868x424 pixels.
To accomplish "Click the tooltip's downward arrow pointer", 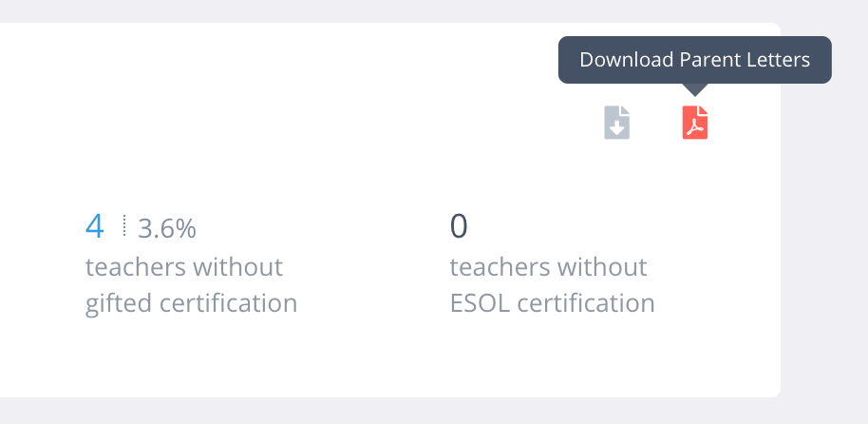I will coord(695,89).
